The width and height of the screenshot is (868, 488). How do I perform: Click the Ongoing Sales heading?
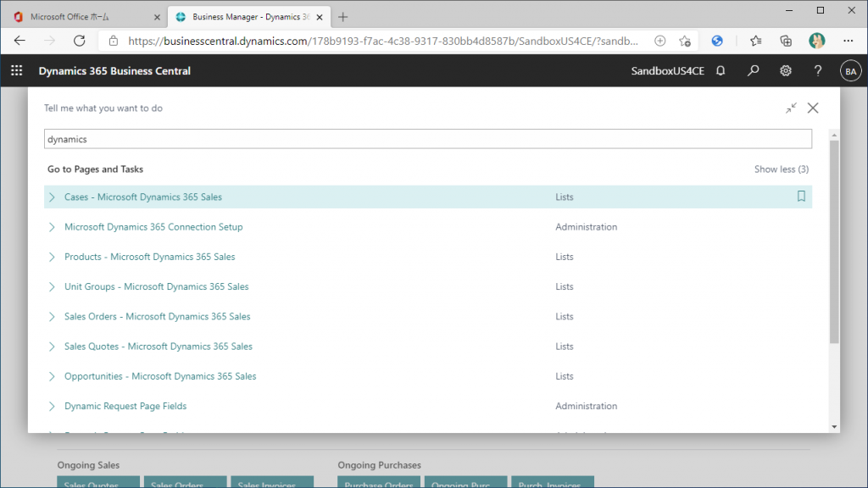click(88, 465)
